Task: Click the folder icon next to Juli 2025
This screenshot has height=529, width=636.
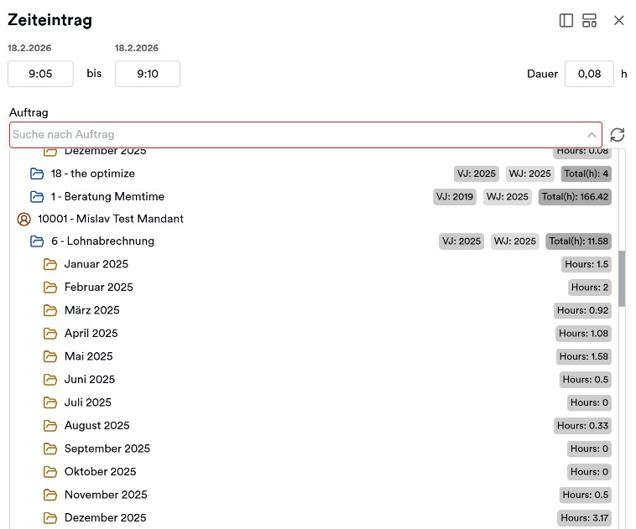Action: pyautogui.click(x=50, y=403)
